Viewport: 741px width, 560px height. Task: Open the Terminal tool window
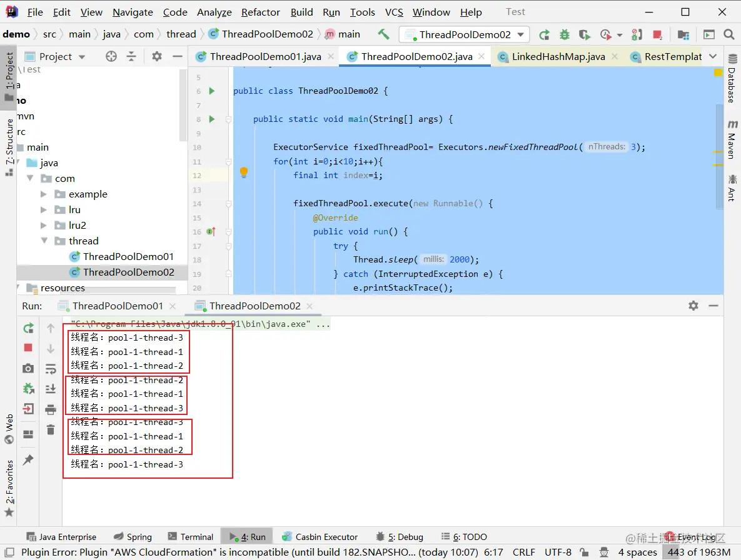coord(191,537)
